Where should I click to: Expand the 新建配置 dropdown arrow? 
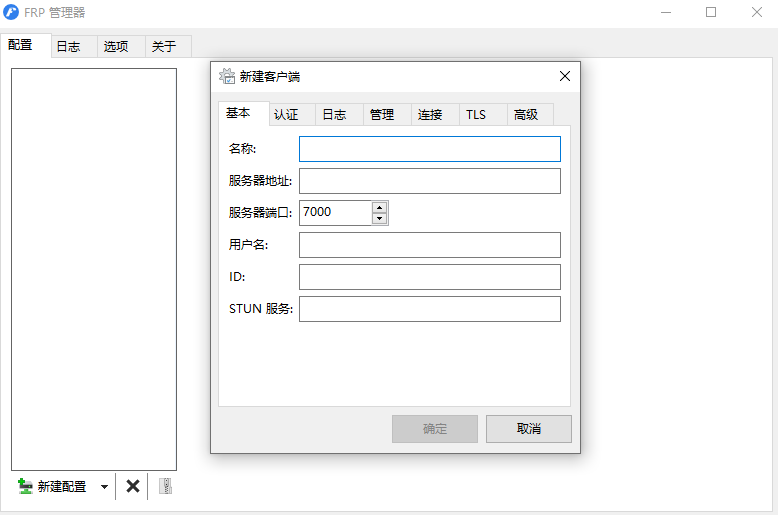[x=104, y=487]
